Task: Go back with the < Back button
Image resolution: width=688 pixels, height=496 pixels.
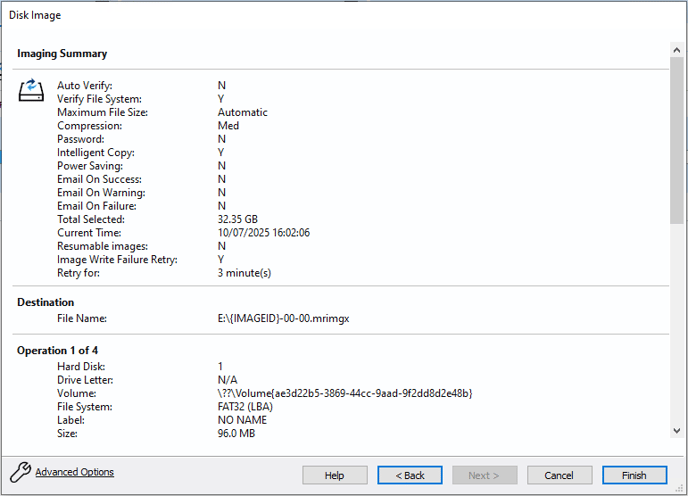Action: pyautogui.click(x=410, y=475)
